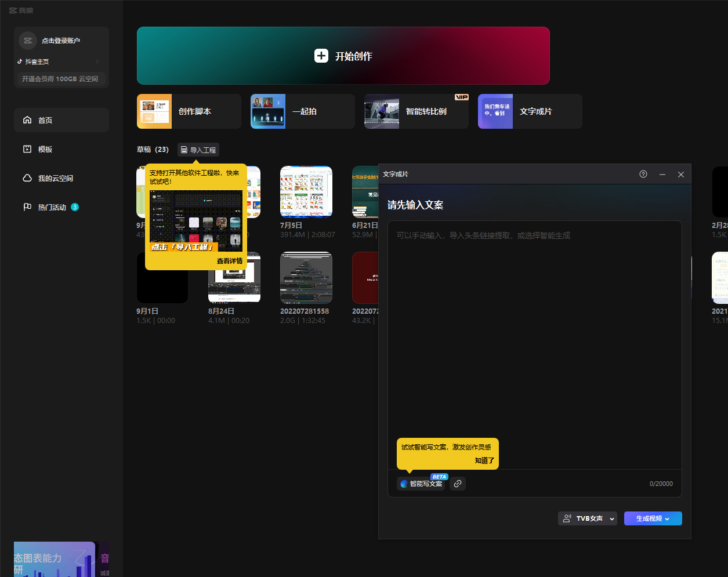Click the script text input area
This screenshot has height=577, width=728.
click(534, 342)
